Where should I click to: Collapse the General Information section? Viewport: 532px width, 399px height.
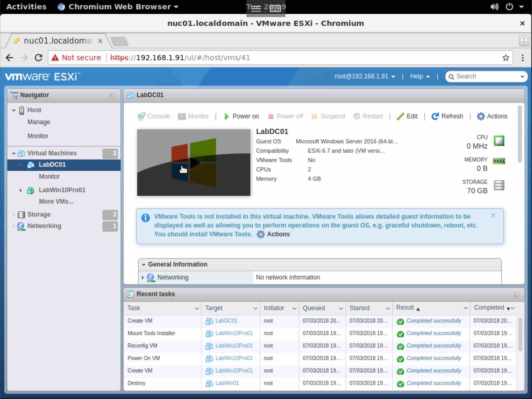tap(144, 265)
